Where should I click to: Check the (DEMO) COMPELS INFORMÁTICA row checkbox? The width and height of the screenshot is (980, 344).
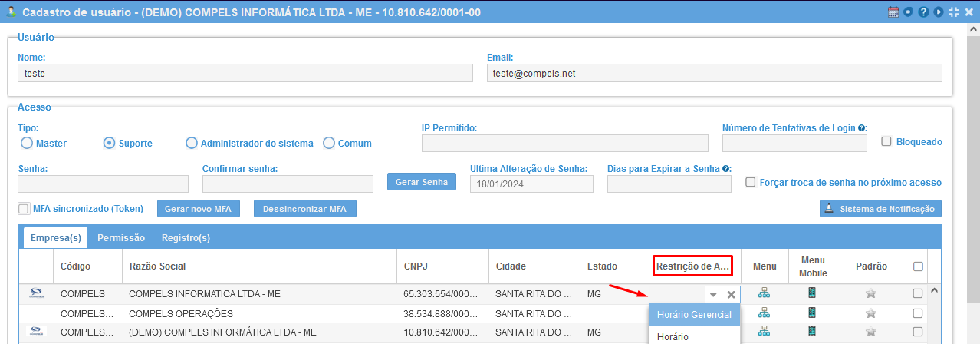point(918,332)
